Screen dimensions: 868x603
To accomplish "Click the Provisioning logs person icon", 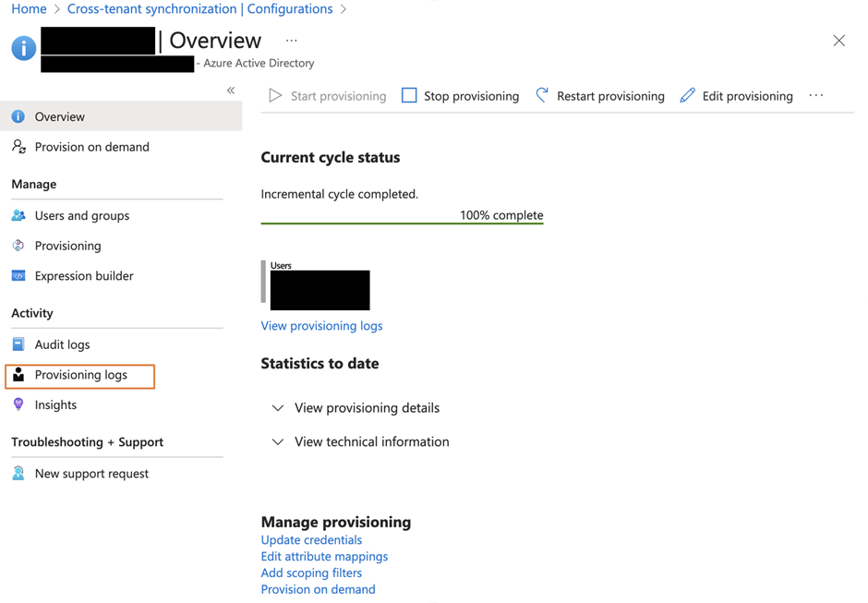I will (18, 374).
